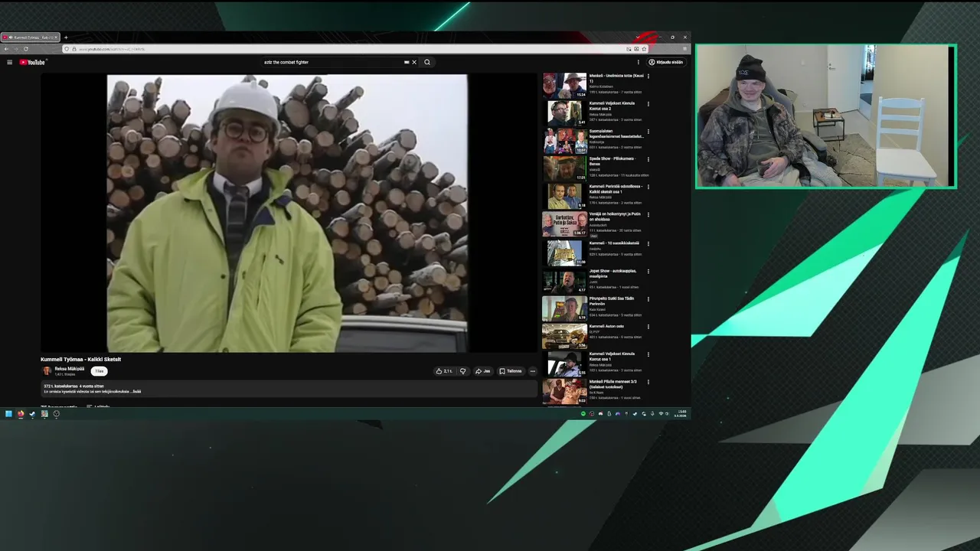The height and width of the screenshot is (551, 980).
Task: Open OBS Studio from the taskbar
Action: click(56, 414)
